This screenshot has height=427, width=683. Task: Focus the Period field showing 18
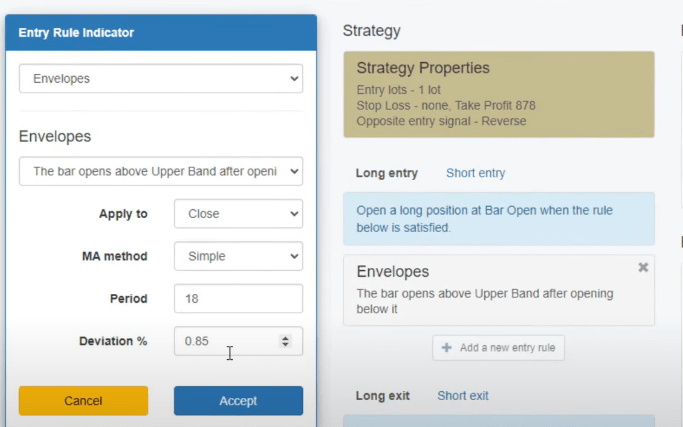coord(238,298)
